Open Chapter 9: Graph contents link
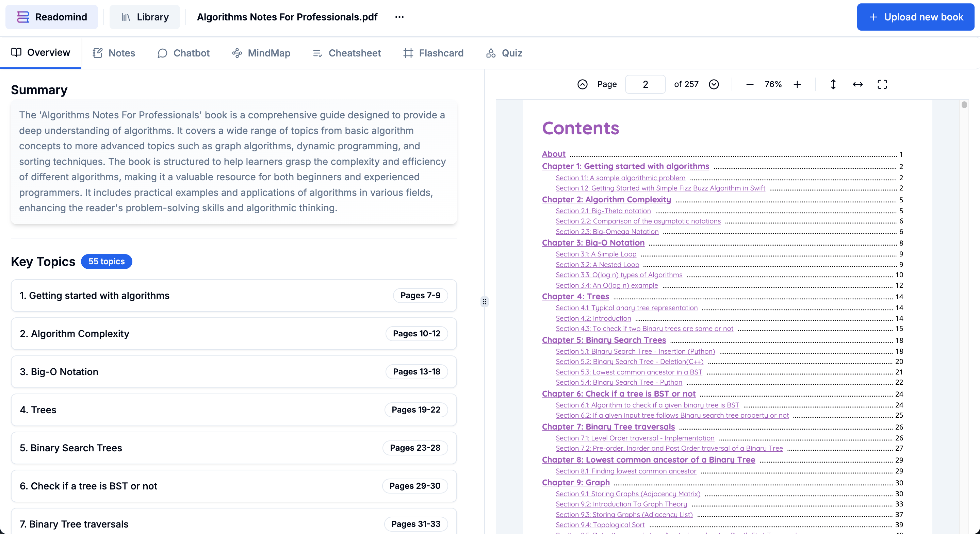This screenshot has height=534, width=980. (x=576, y=482)
